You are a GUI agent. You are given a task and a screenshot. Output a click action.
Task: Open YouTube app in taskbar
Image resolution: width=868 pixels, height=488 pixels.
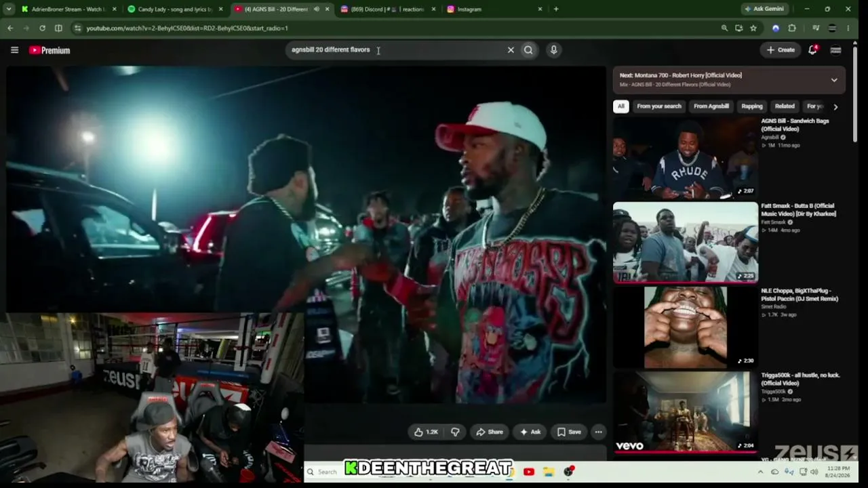[529, 472]
